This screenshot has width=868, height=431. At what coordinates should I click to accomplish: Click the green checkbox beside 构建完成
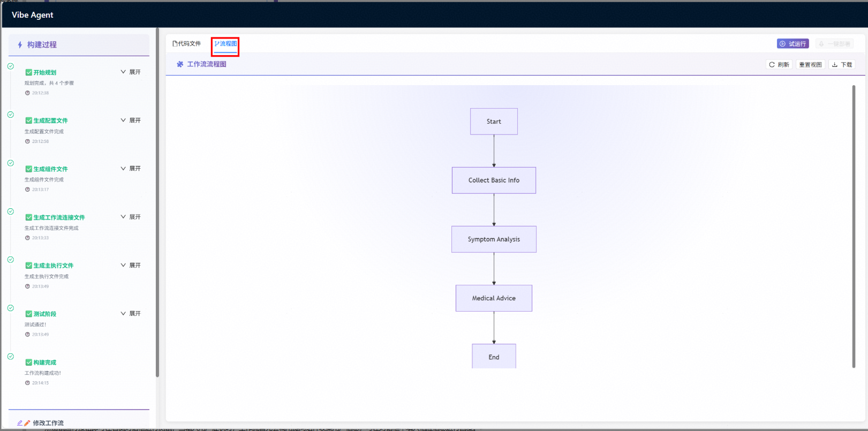tap(29, 362)
